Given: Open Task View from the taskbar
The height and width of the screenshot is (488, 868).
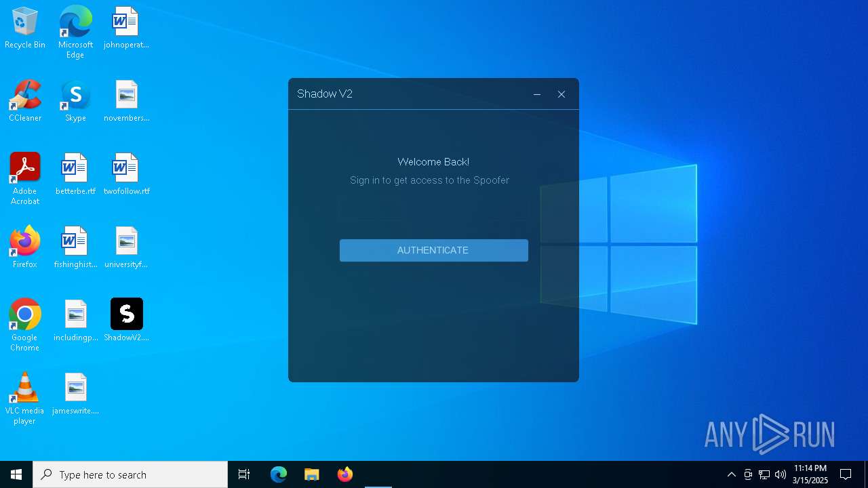Looking at the screenshot, I should point(244,474).
